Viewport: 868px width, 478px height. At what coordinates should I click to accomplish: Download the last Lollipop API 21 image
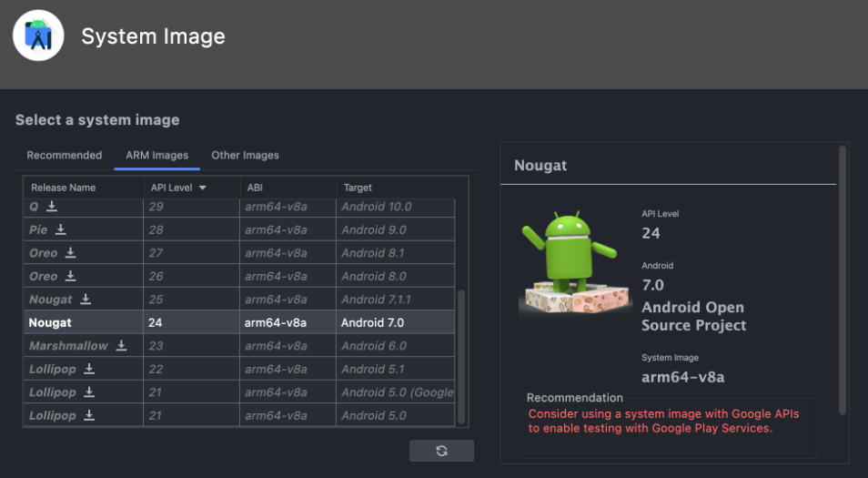click(89, 415)
